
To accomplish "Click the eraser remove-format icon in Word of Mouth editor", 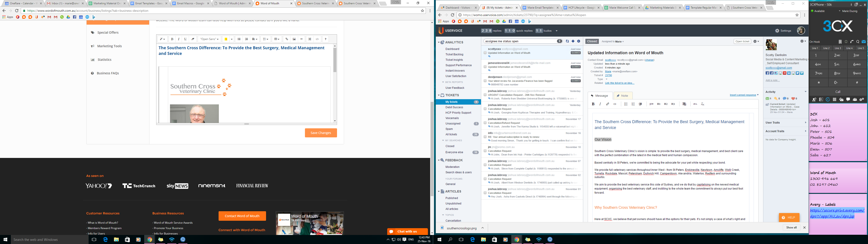I will 193,39.
